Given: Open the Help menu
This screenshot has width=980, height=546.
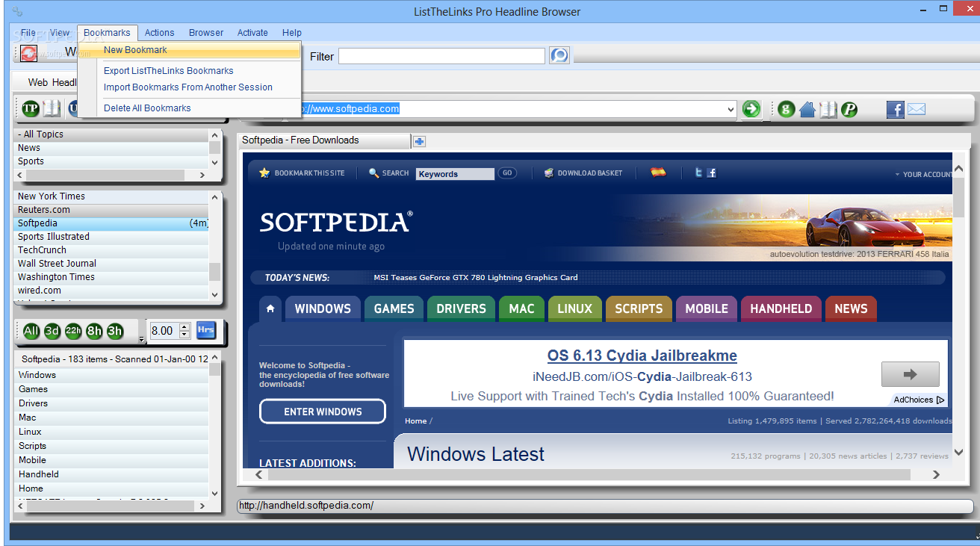Looking at the screenshot, I should [x=292, y=33].
